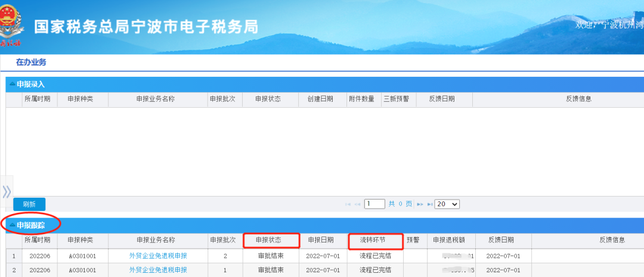
Task: Expand the left sidebar double-chevron handle
Action: (x=7, y=191)
